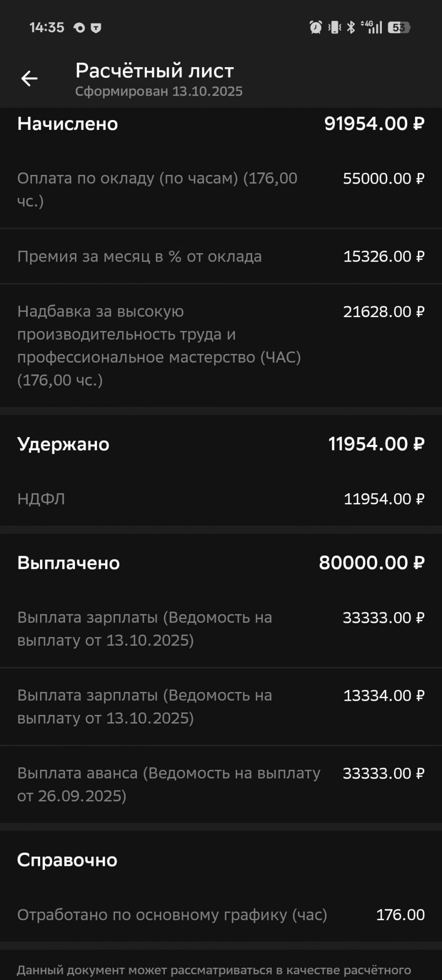Tap the 14:35 clock in status bar
The height and width of the screenshot is (980, 442).
tap(47, 27)
